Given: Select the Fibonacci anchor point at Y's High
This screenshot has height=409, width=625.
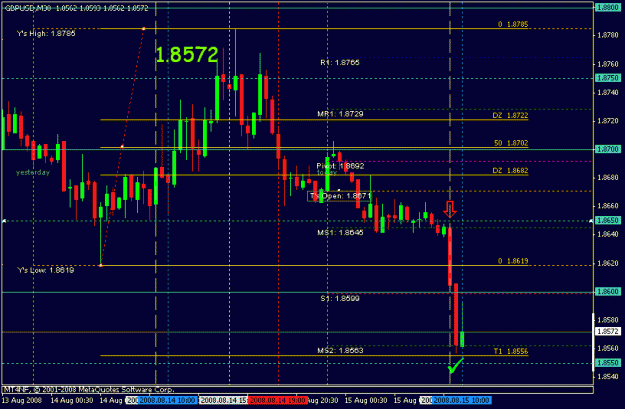Looking at the screenshot, I should 143,29.
